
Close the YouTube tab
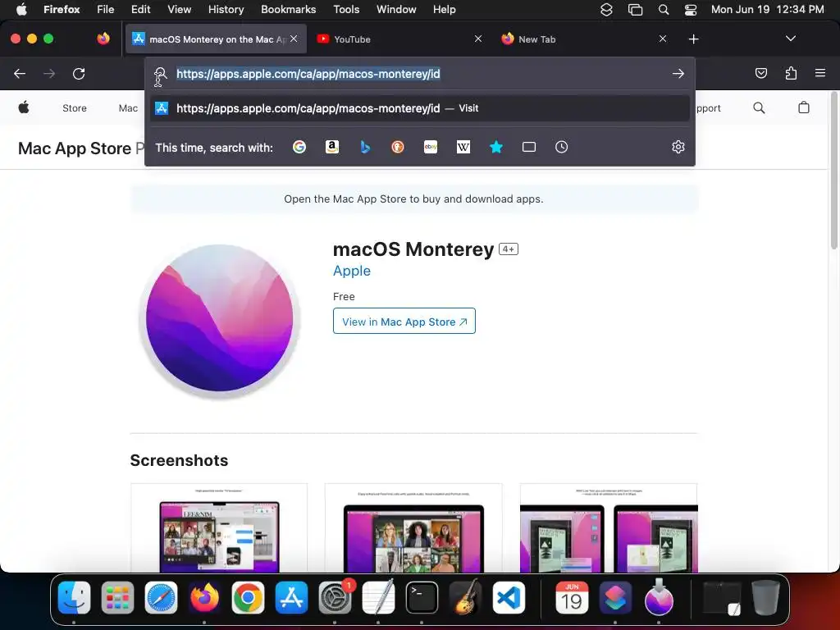pyautogui.click(x=478, y=39)
